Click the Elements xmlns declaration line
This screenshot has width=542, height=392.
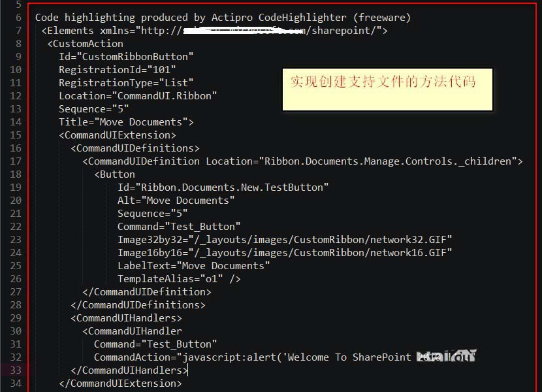214,30
